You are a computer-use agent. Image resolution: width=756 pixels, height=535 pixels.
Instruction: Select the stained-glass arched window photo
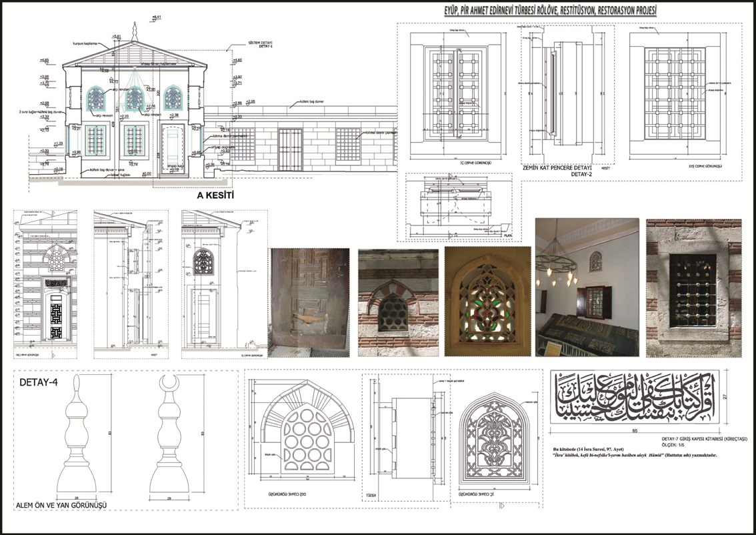(x=485, y=302)
